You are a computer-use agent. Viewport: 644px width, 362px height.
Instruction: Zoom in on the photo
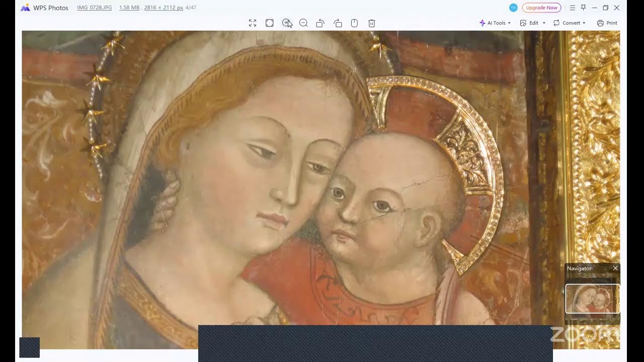pyautogui.click(x=287, y=23)
